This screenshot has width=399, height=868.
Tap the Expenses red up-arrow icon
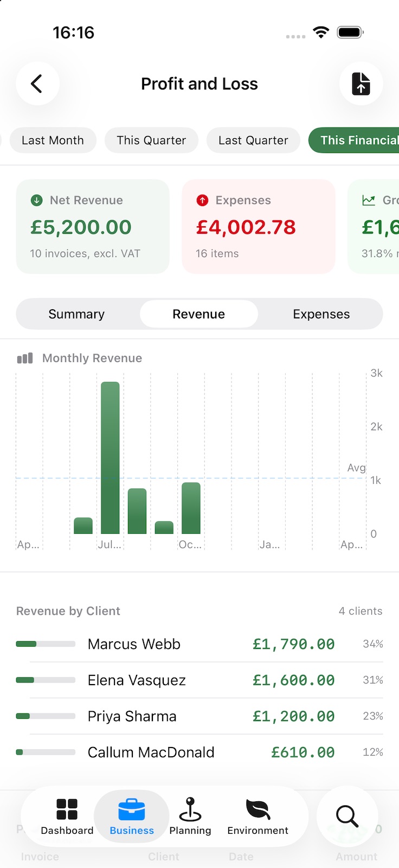click(202, 200)
